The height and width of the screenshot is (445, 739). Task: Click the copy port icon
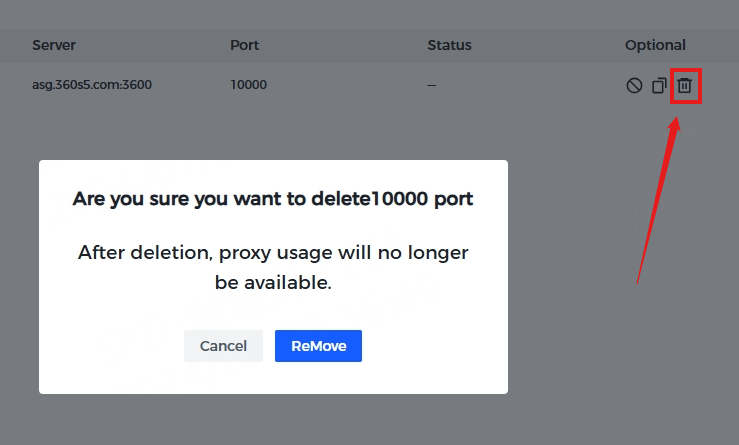coord(659,86)
